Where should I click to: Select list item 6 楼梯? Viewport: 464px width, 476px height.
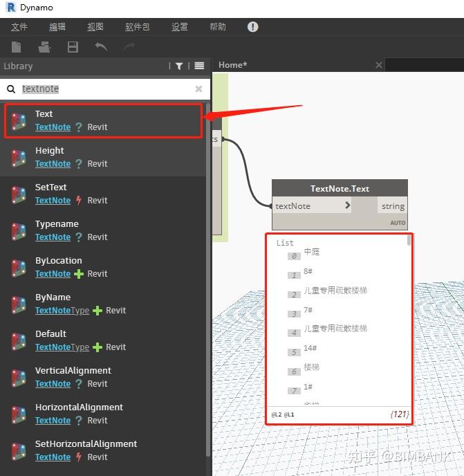(x=312, y=367)
